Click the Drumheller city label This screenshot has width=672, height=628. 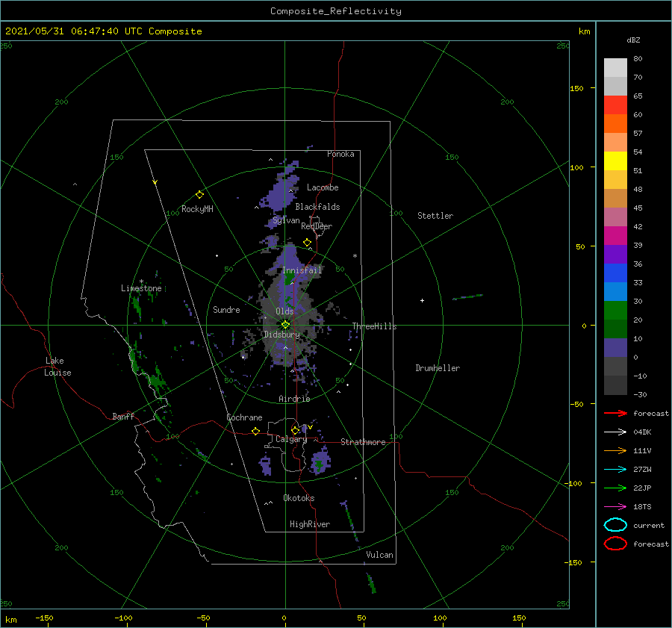coord(438,368)
